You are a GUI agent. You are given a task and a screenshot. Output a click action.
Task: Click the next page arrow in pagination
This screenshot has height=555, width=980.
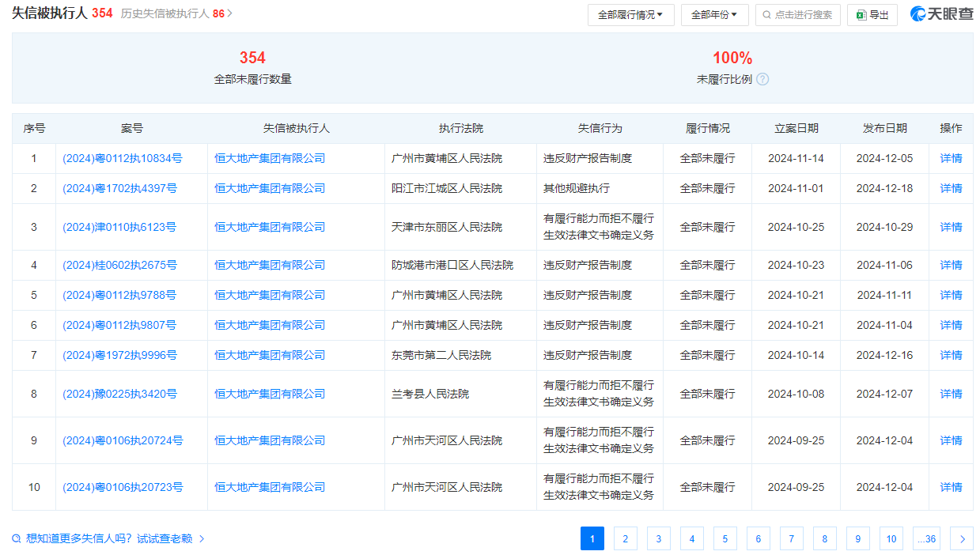click(962, 539)
